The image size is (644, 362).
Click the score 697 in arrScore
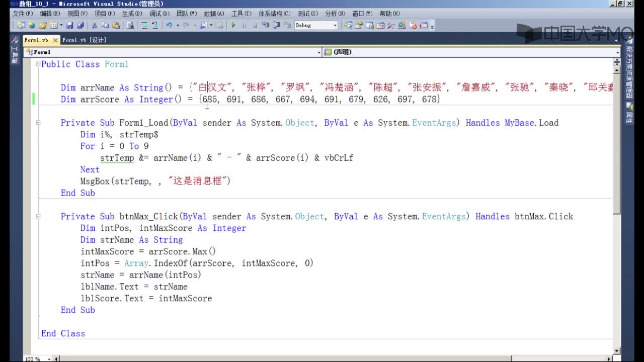(405, 100)
